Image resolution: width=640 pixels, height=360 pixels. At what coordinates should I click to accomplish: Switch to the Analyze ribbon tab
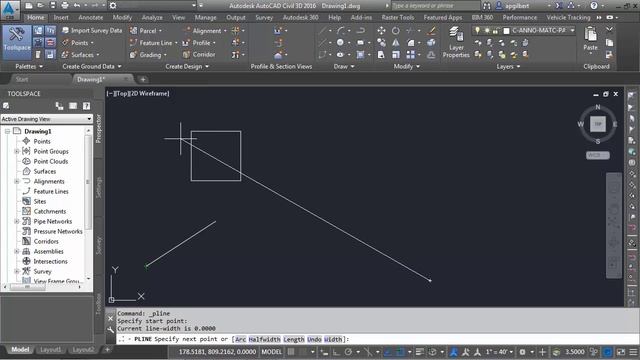click(152, 18)
